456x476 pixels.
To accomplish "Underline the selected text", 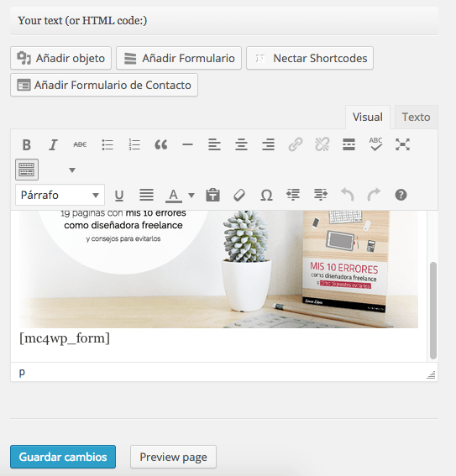I will pos(119,196).
